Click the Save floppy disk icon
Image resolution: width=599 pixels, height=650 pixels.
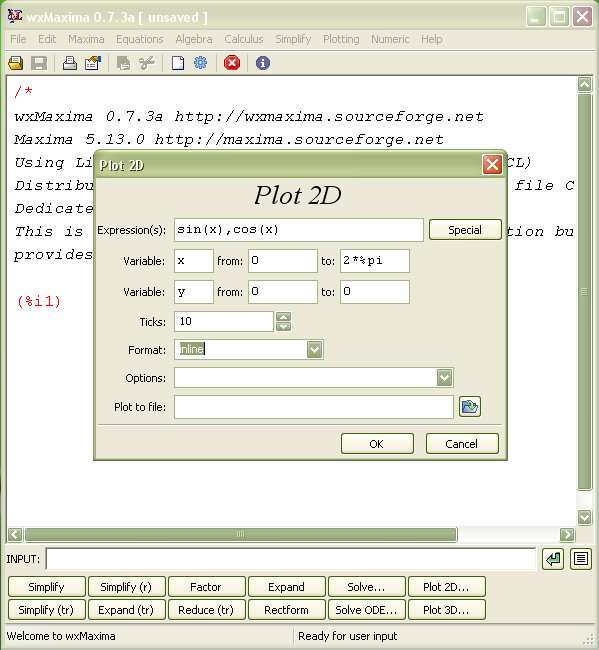tap(39, 63)
